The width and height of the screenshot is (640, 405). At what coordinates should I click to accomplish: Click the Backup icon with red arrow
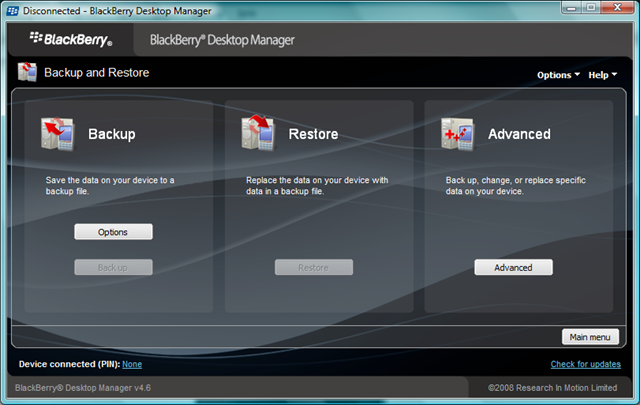[58, 134]
